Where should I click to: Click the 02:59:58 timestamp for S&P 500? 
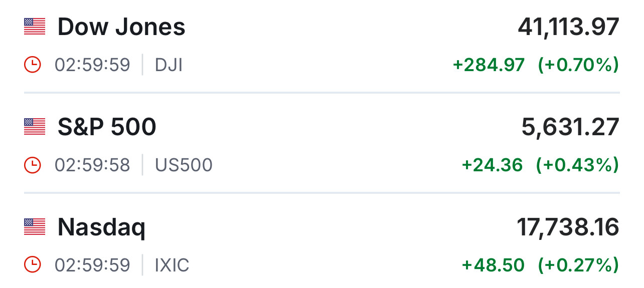pos(92,165)
